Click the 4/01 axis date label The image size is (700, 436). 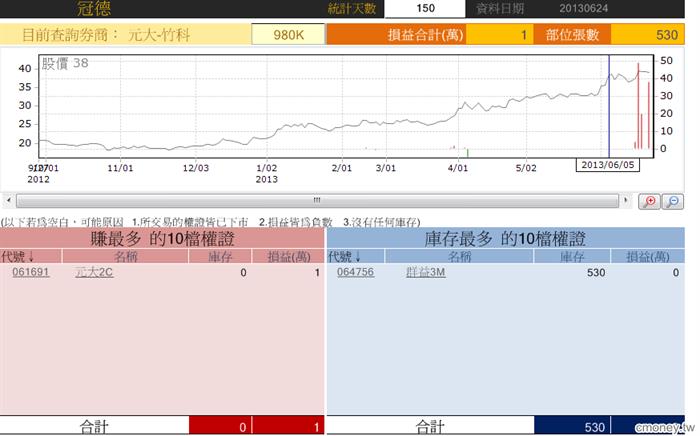[458, 168]
